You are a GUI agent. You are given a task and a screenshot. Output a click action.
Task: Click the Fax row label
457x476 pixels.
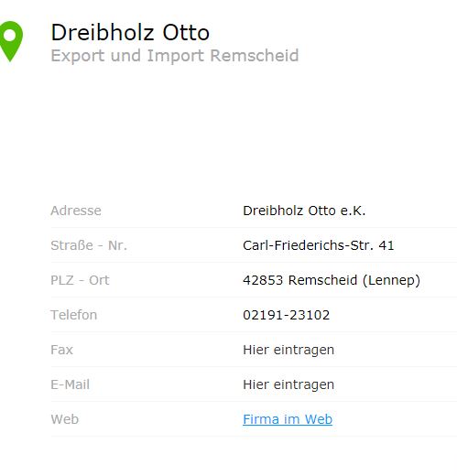tap(62, 350)
